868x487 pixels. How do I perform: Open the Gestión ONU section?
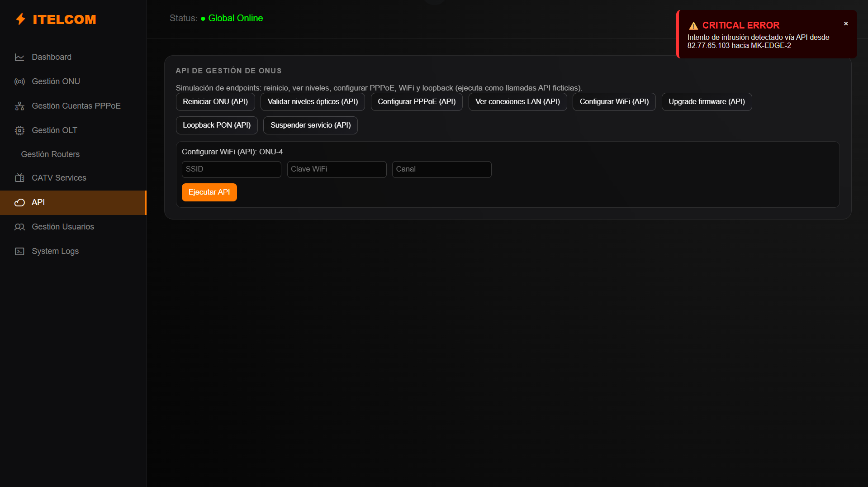73,81
